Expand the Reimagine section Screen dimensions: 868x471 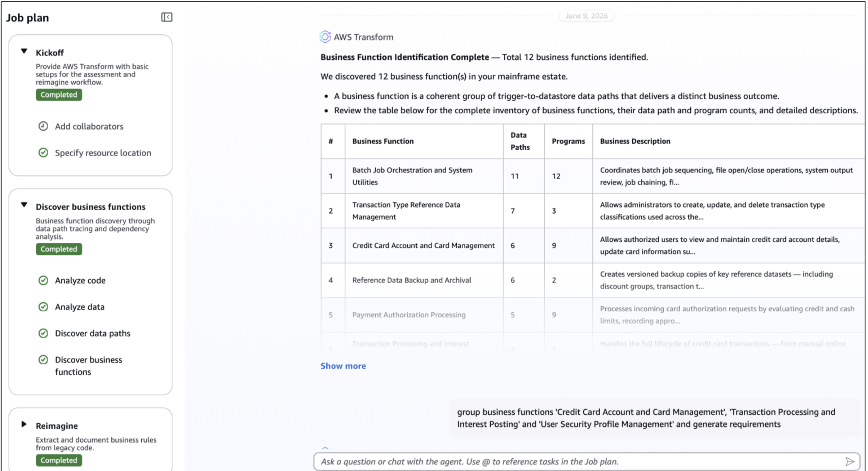coord(24,424)
